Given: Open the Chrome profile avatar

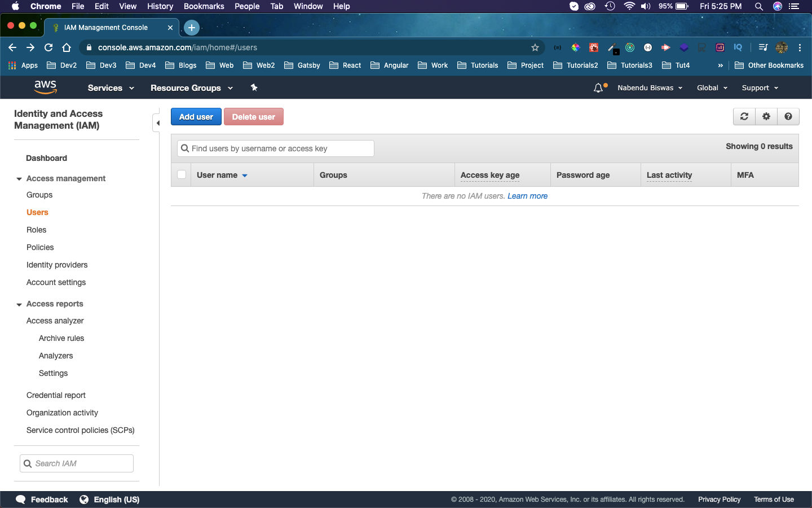Looking at the screenshot, I should (x=782, y=47).
